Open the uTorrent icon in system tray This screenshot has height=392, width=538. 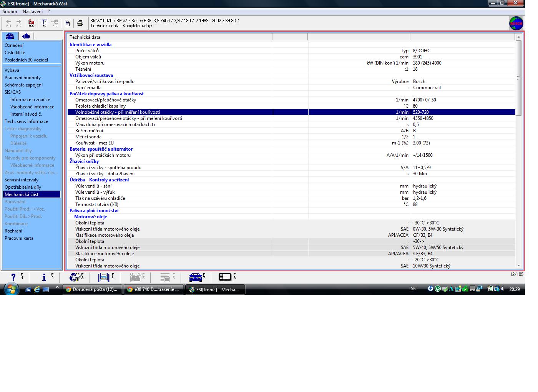coord(437,289)
